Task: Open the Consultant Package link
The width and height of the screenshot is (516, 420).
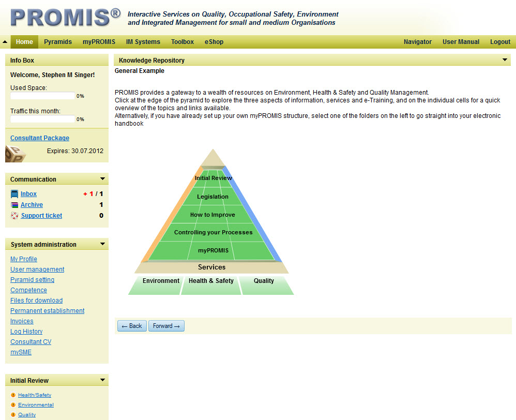Action: pos(40,138)
